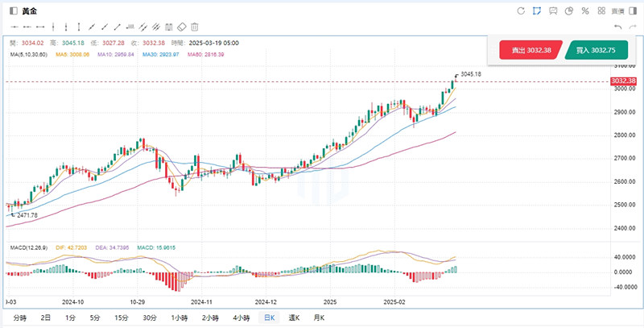The height and width of the screenshot is (328, 644).
Task: Open the chart indicators icon
Action: click(552, 11)
